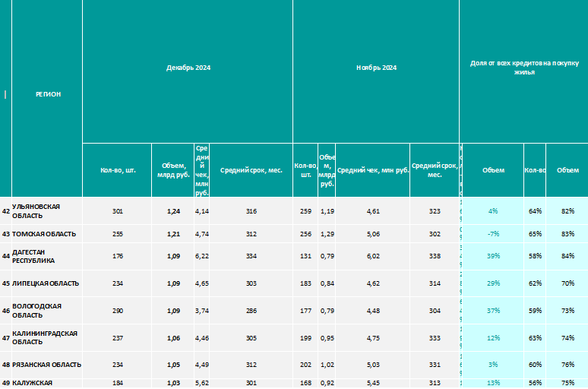Image resolution: width=588 pixels, height=389 pixels.
Task: Click December 'Средний срок, мес.' subheader
Action: pos(251,170)
